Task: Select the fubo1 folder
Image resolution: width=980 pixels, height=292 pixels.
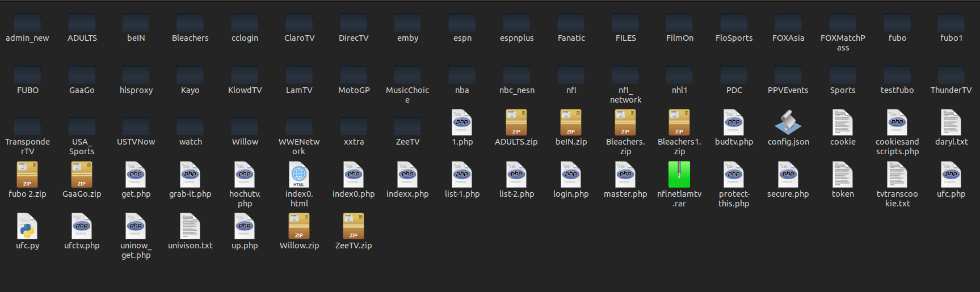Action: [x=951, y=22]
